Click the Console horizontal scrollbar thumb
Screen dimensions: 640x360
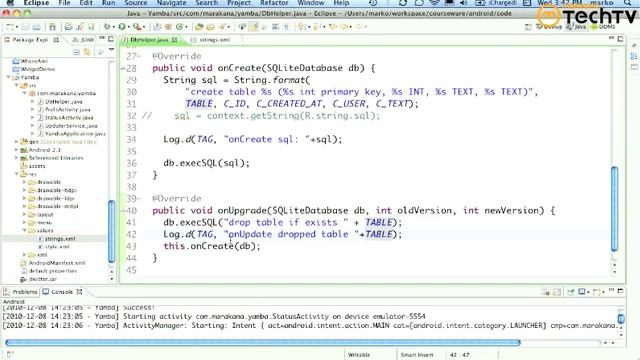(x=263, y=342)
